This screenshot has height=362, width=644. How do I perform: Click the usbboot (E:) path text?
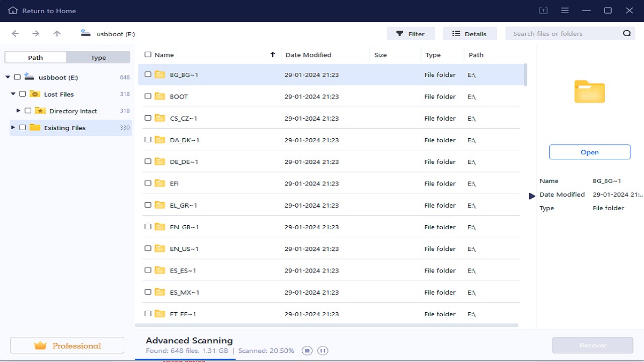tap(116, 34)
